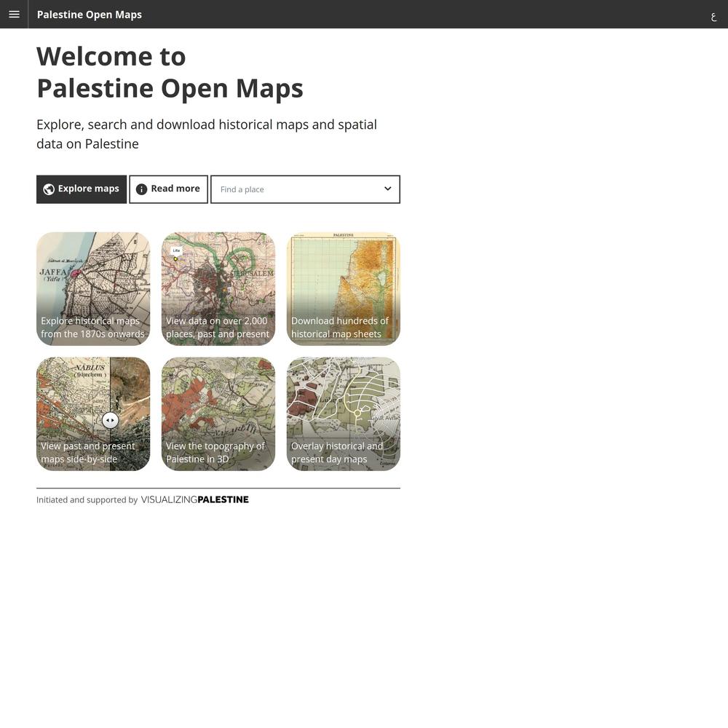Click the Explore maps button
The width and height of the screenshot is (728, 728).
pyautogui.click(x=82, y=189)
